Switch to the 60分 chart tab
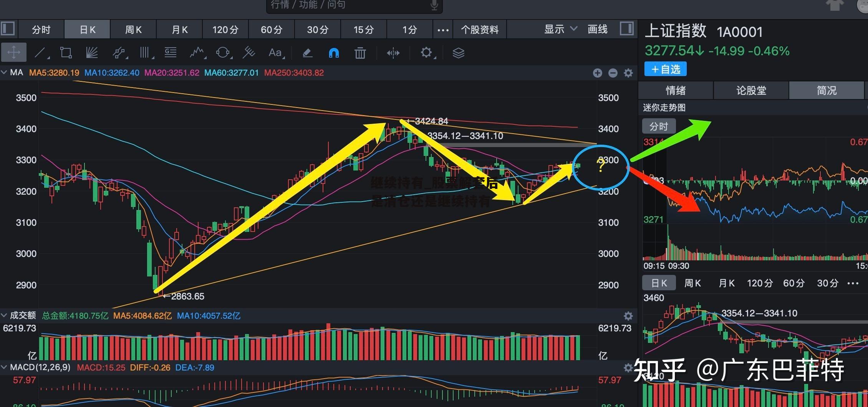This screenshot has height=407, width=868. pos(272,30)
